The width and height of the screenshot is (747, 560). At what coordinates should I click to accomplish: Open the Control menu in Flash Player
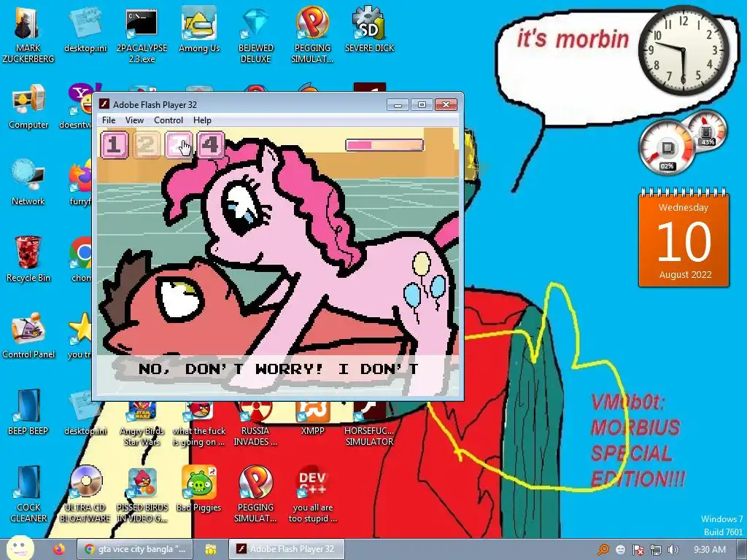tap(169, 120)
